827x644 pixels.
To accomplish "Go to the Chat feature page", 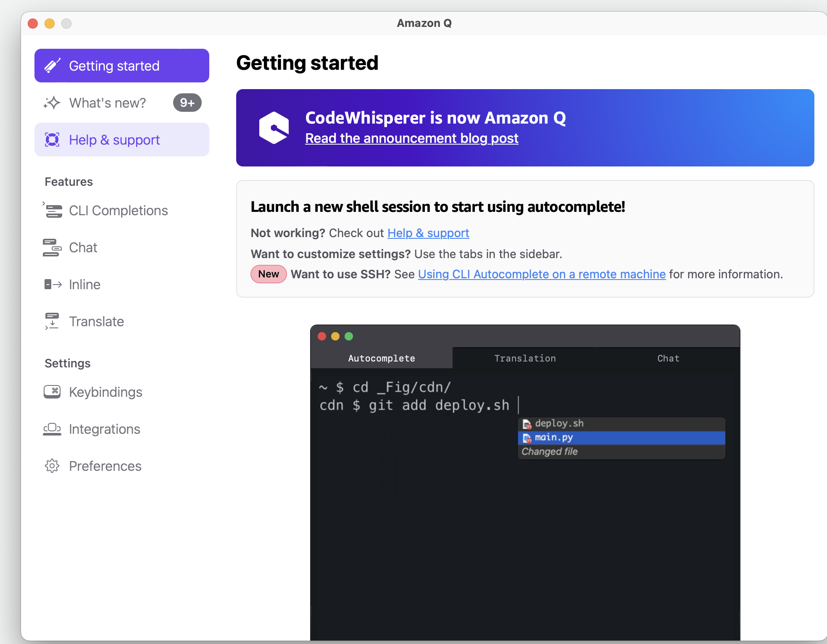I will [122, 247].
